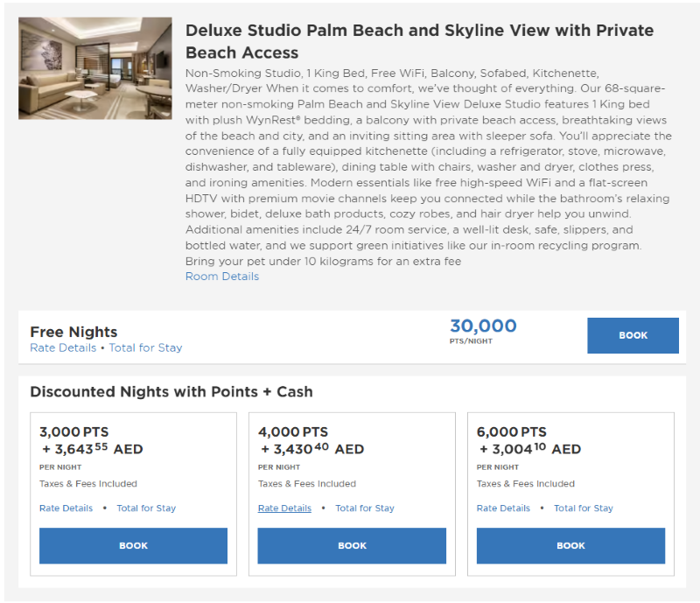The image size is (700, 603).
Task: Open Rate Details for 6,000 PTS offer
Action: tap(503, 508)
